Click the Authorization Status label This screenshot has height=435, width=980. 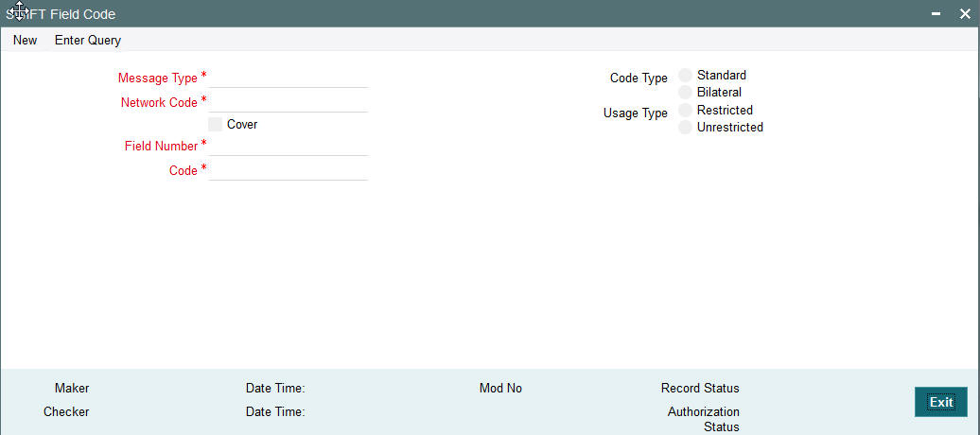point(704,419)
